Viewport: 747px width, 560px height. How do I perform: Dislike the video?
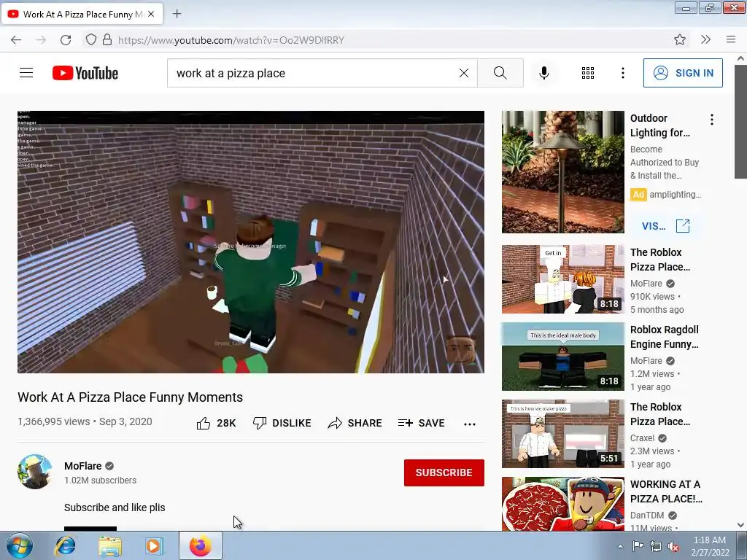coord(282,423)
